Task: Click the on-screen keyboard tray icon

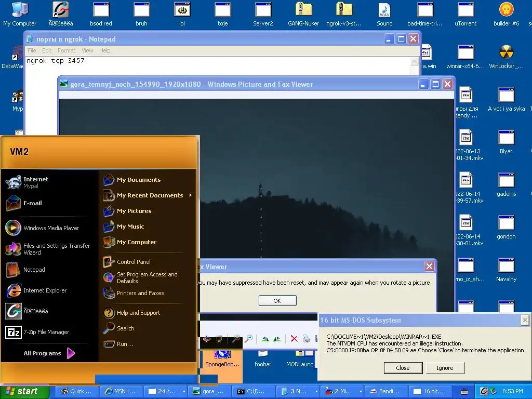Action: 464,392
